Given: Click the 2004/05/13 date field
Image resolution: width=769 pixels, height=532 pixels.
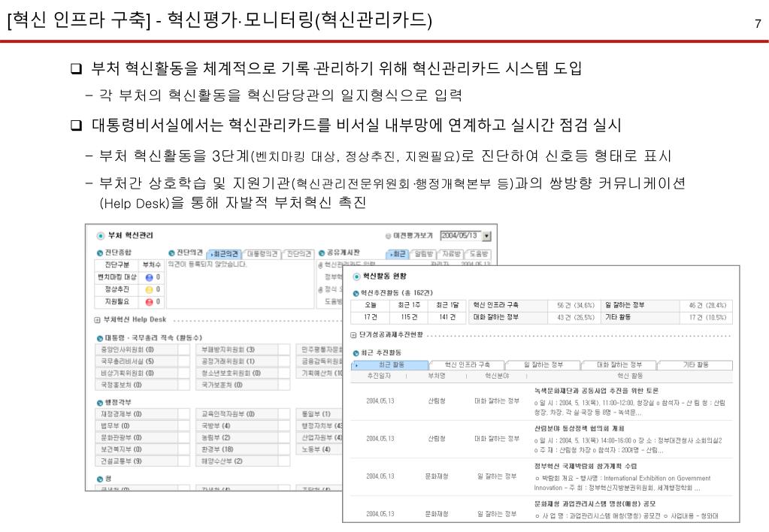Looking at the screenshot, I should (461, 236).
